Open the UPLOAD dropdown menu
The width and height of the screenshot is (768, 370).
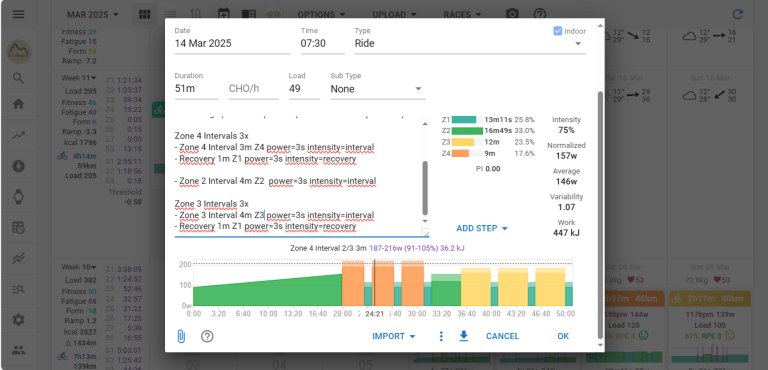pos(394,14)
